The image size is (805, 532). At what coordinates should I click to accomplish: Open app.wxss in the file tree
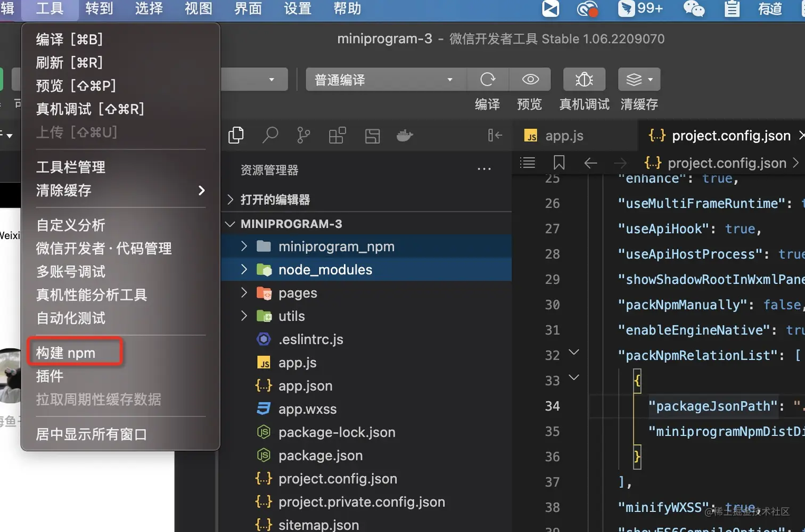coord(367,409)
